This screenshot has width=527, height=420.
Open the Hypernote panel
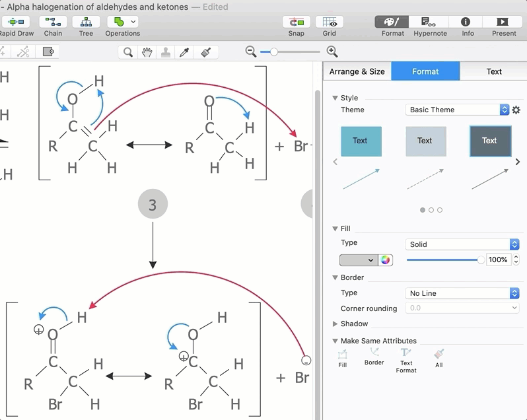(x=429, y=22)
